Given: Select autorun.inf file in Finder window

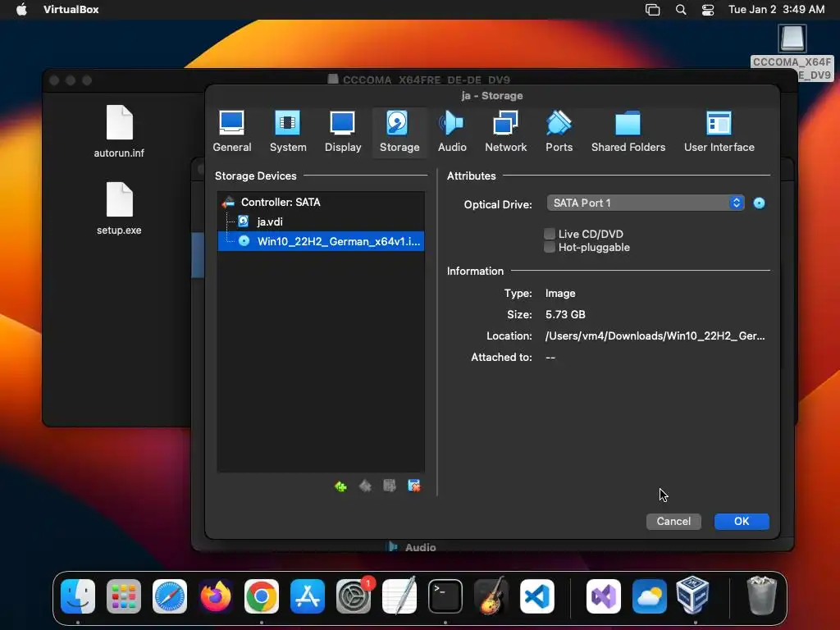Looking at the screenshot, I should click(119, 131).
